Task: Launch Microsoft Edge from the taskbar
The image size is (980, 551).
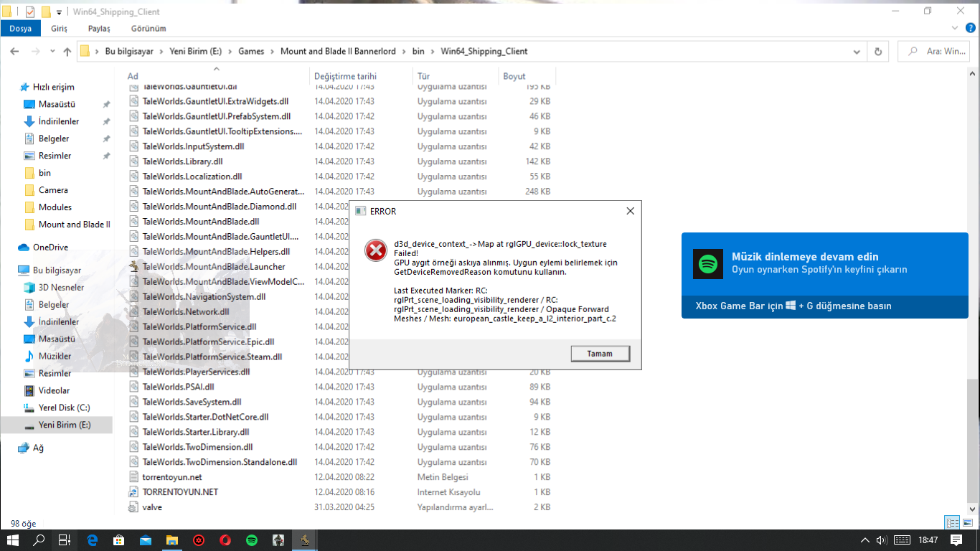Action: (93, 540)
